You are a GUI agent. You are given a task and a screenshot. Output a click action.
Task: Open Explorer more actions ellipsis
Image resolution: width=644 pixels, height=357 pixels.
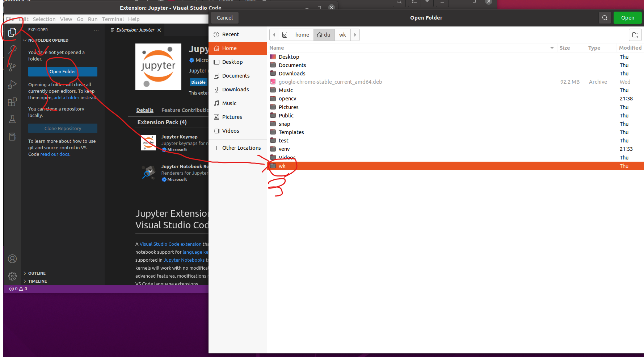pyautogui.click(x=96, y=30)
